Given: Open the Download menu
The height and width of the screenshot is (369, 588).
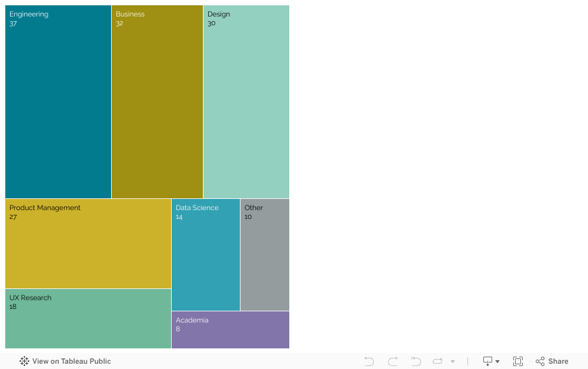Looking at the screenshot, I should (x=491, y=361).
